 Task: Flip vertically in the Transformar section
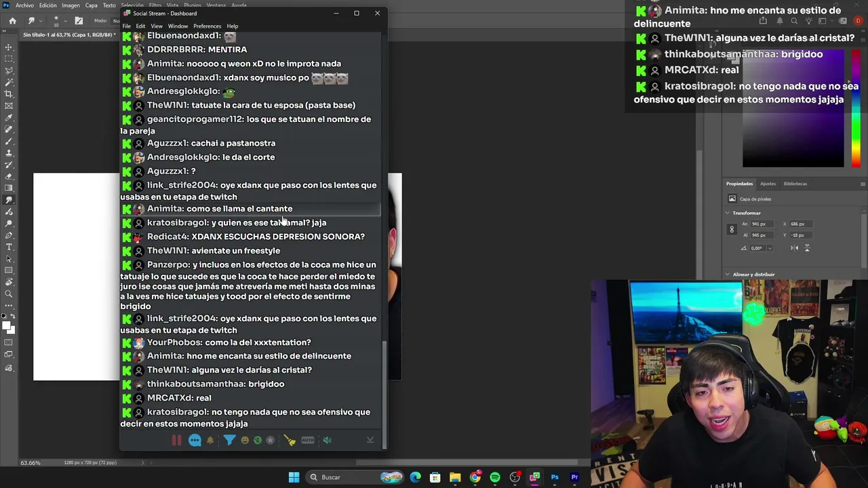click(807, 248)
